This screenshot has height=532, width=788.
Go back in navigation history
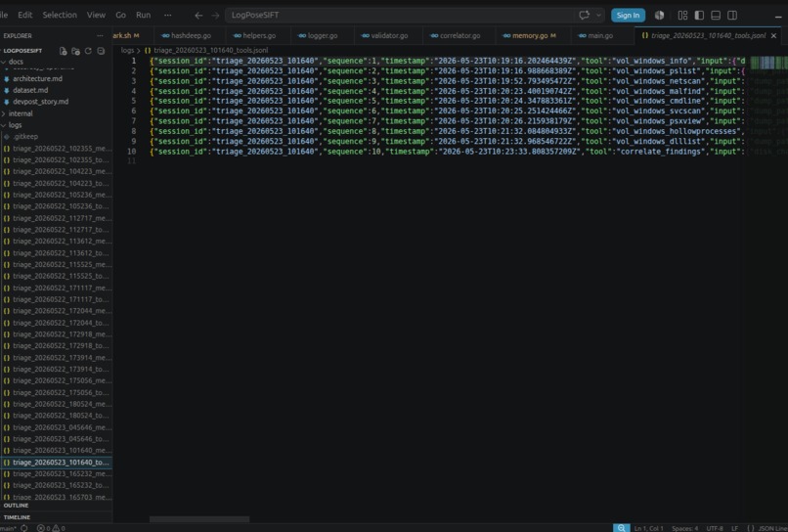[x=198, y=15]
